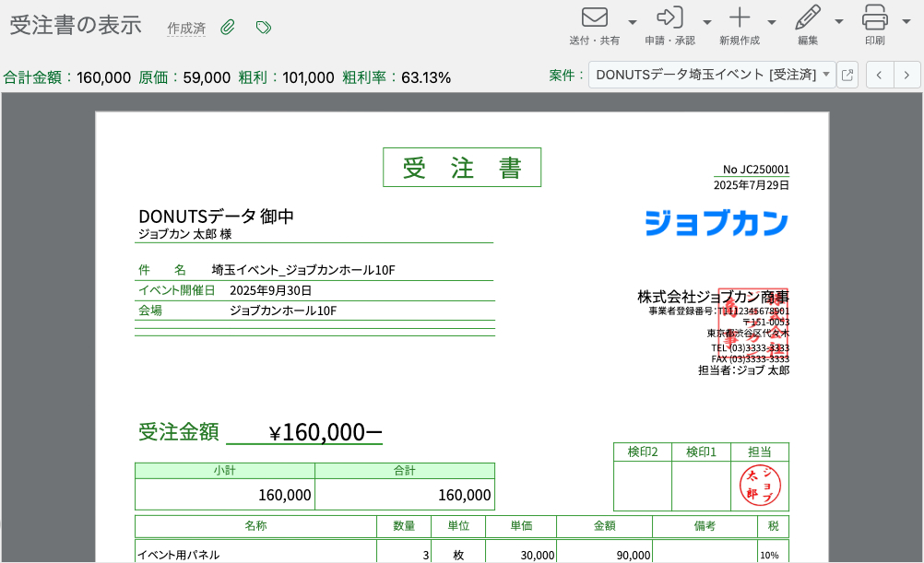Expand the new creation dropdown arrow

772,22
